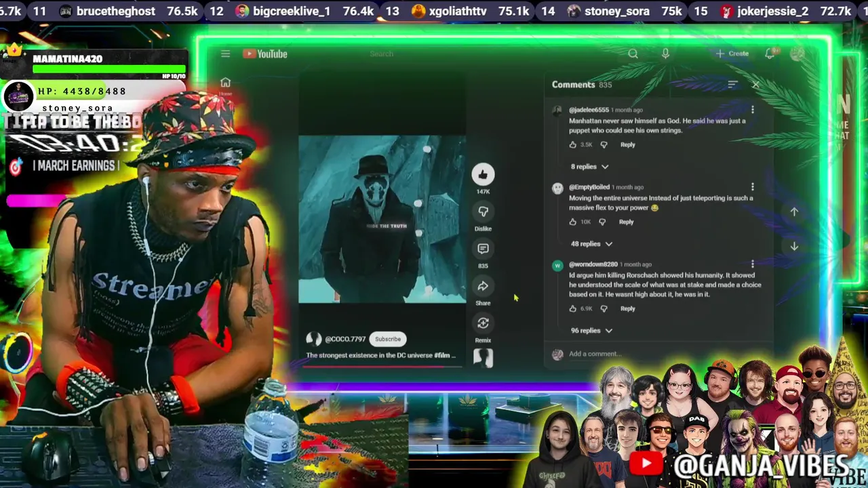Screen dimensions: 868x488
Task: Click the '| MARCH EARNINGS |' overlay text
Action: (75, 165)
